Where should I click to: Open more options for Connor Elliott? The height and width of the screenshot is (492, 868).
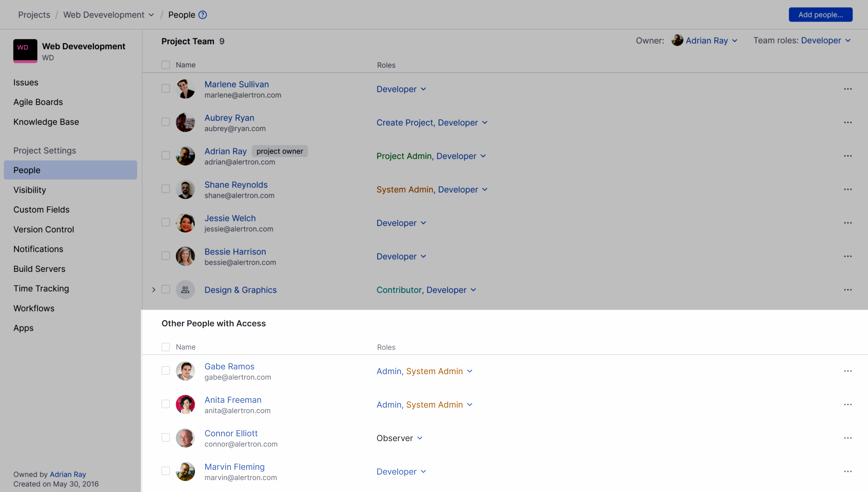(848, 437)
